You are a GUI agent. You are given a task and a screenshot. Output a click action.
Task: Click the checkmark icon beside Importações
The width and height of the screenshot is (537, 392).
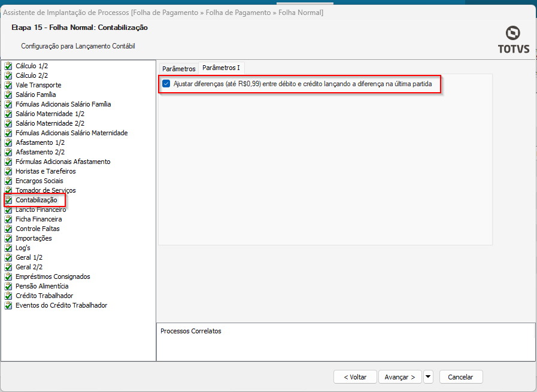pos(8,238)
